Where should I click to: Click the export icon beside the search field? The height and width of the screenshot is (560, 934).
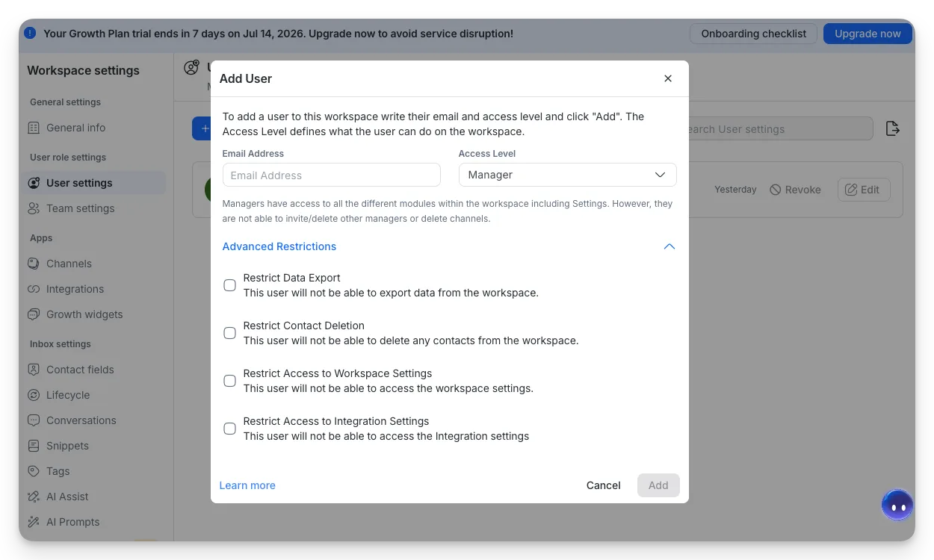pos(892,128)
